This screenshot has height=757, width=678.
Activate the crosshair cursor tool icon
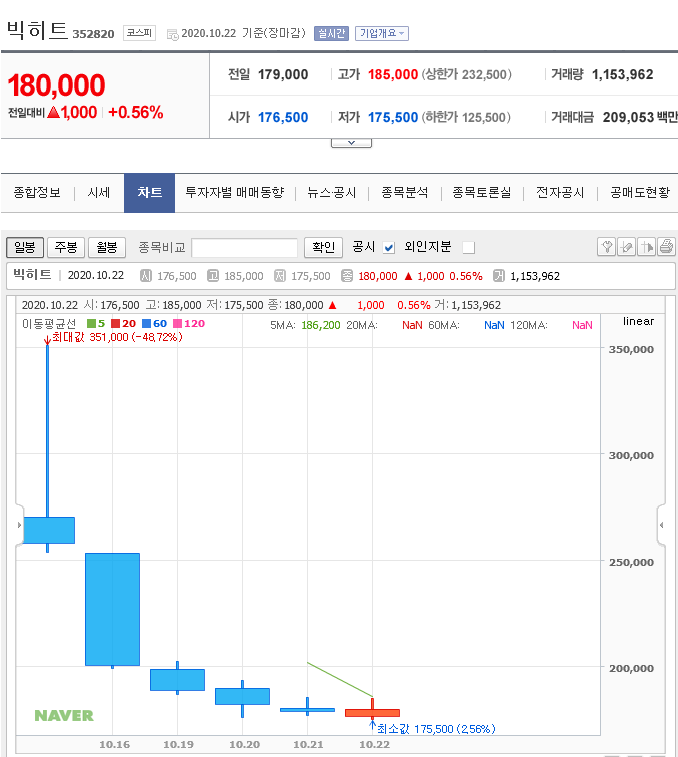(646, 247)
